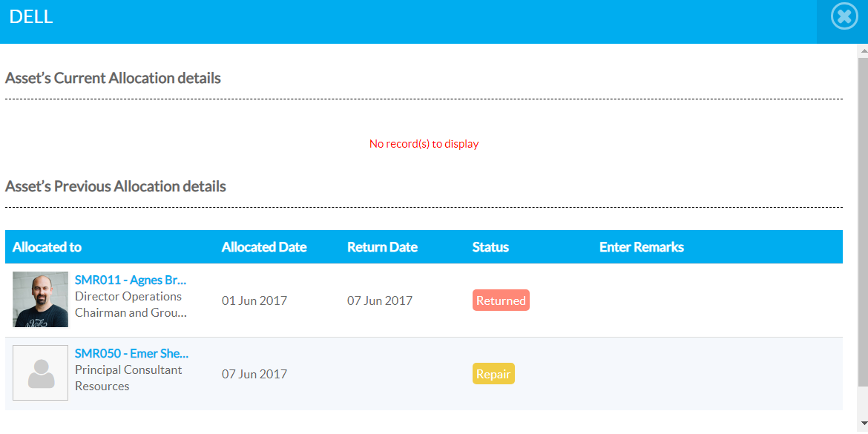Click the Allocated Date column header
This screenshot has height=434, width=868.
point(264,247)
